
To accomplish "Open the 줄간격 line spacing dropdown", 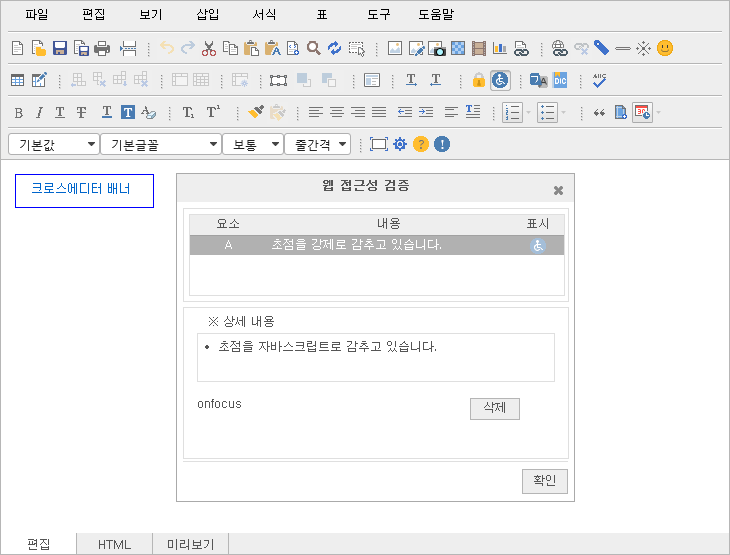I will (318, 144).
